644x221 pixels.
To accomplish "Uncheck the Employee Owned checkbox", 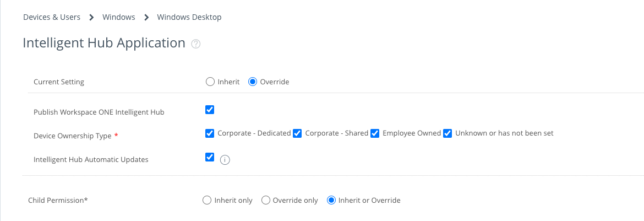I will 375,133.
